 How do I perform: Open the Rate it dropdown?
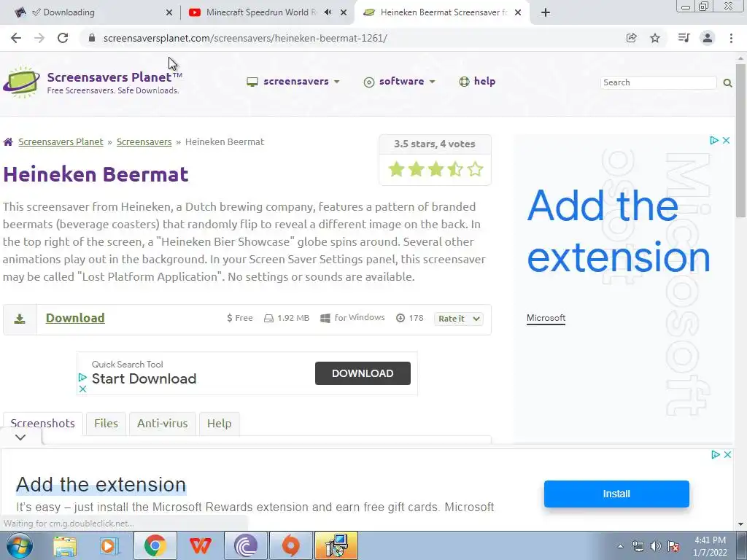click(x=458, y=319)
